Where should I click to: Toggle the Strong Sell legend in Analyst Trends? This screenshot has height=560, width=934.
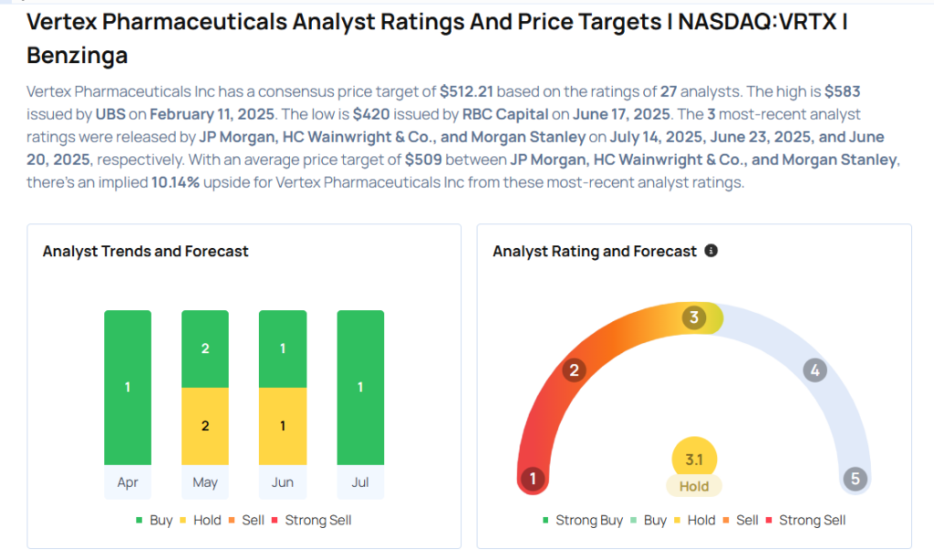click(x=311, y=520)
